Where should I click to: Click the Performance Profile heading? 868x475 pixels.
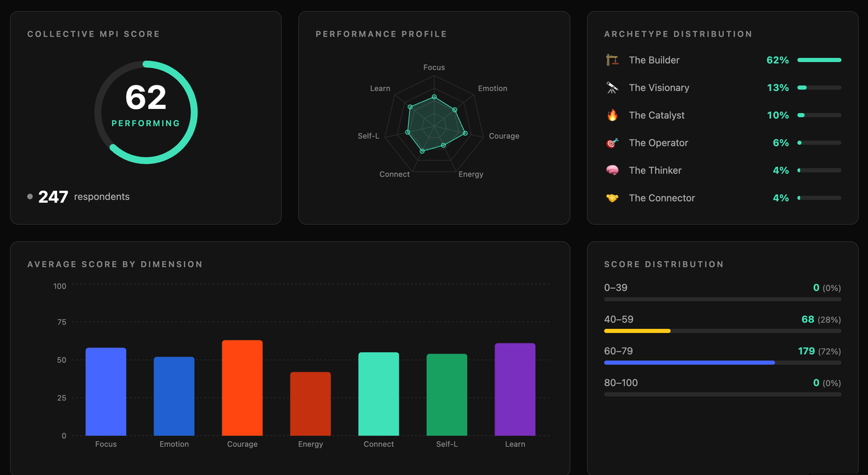[x=382, y=34]
